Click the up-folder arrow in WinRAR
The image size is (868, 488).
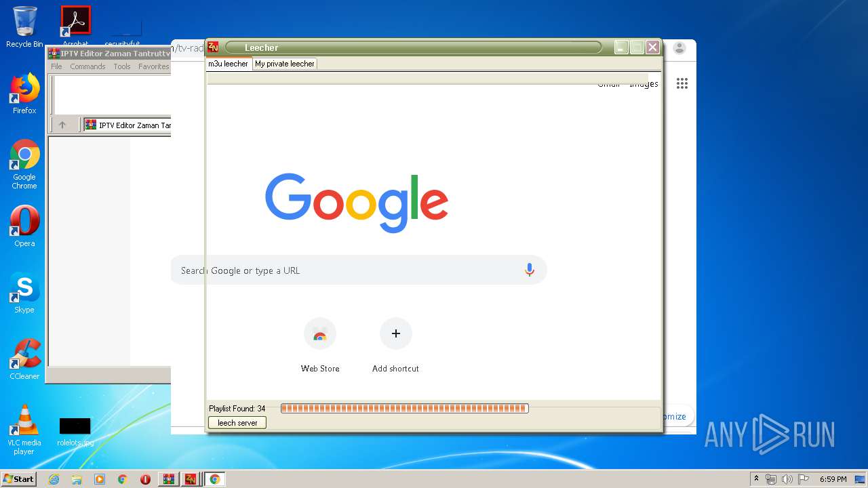[x=62, y=125]
